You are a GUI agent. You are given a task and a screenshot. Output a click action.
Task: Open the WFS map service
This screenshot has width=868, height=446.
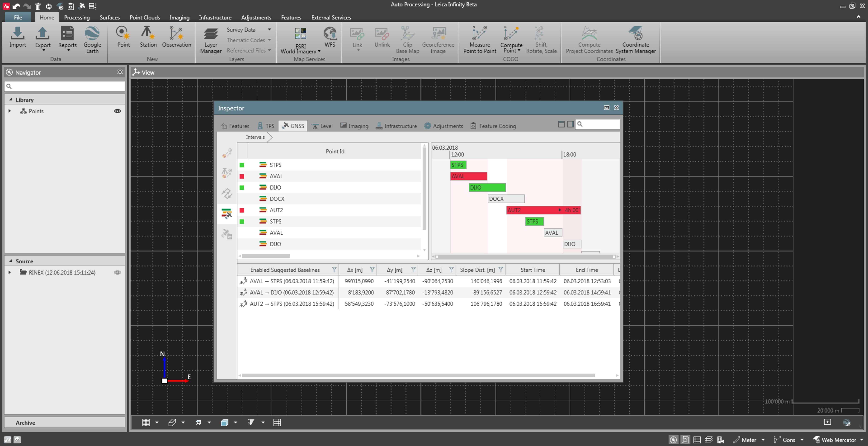click(330, 37)
